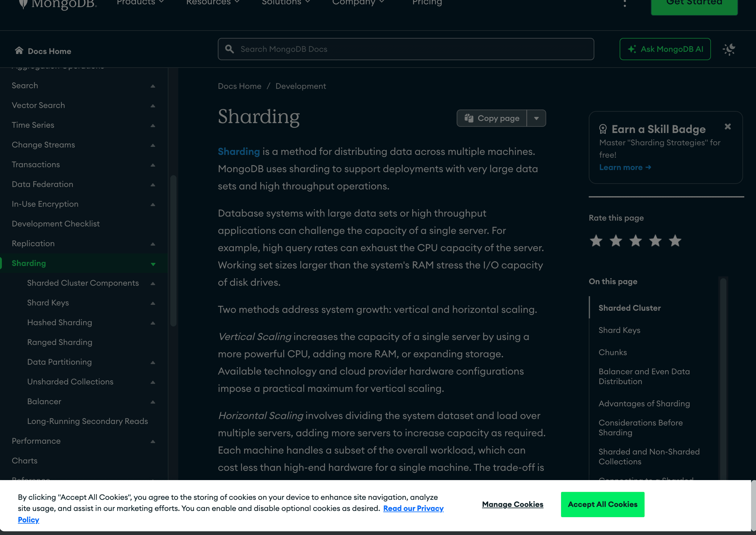Jump to Sharded Cluster section
The height and width of the screenshot is (535, 756).
click(630, 308)
